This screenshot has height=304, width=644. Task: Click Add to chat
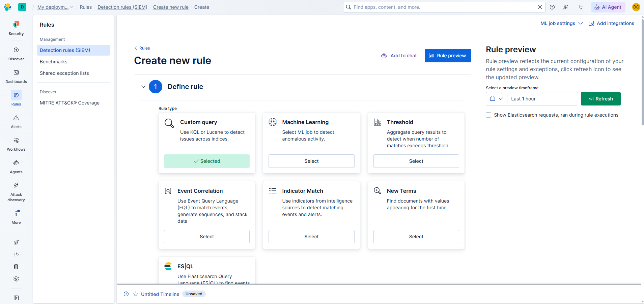click(399, 56)
